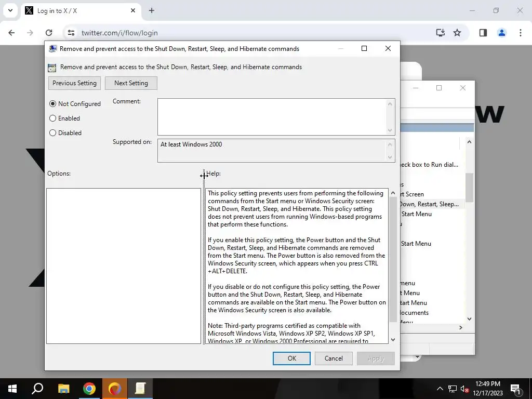Click the Help text scrollbar down arrow
Screen dimensions: 532x399
pyautogui.click(x=393, y=340)
